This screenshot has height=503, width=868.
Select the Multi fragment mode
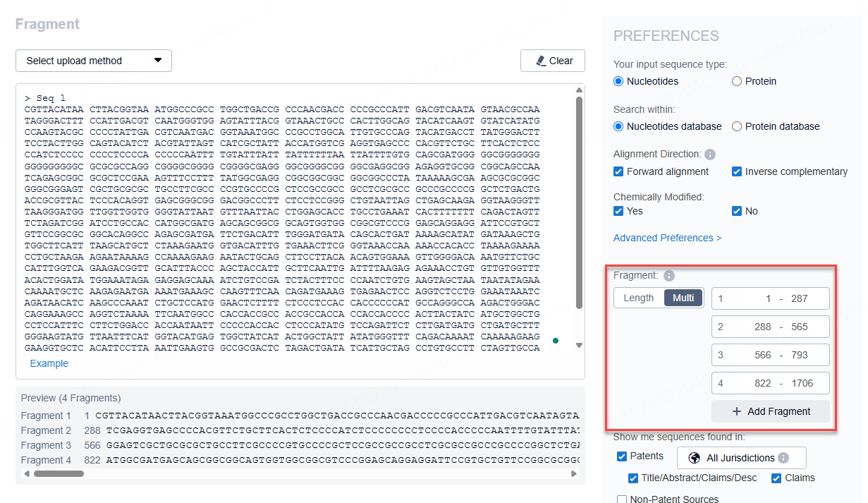point(683,298)
